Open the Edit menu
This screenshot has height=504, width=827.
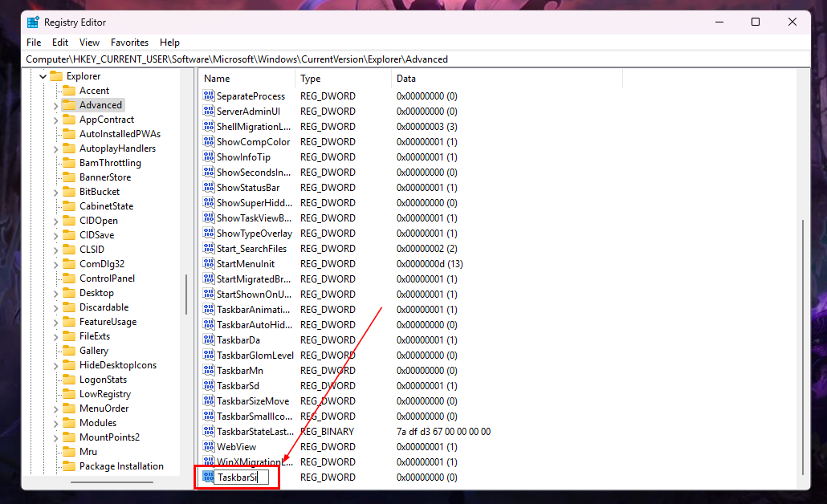(59, 42)
